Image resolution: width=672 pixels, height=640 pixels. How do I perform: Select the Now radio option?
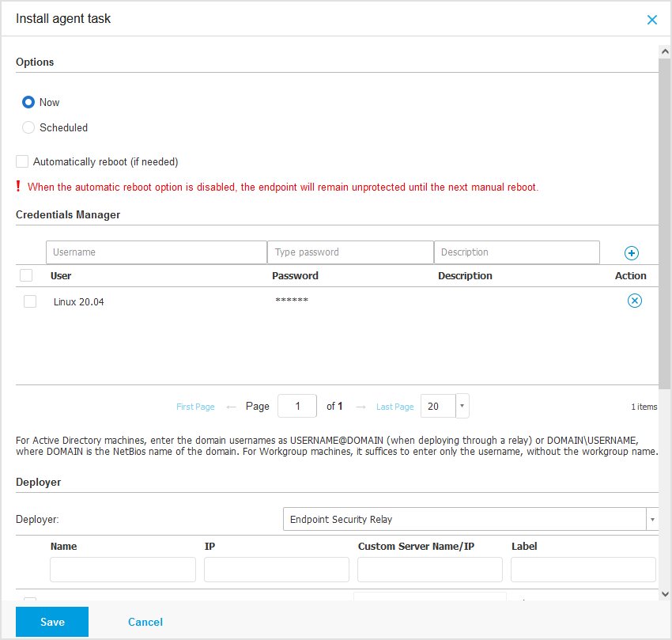[x=28, y=102]
